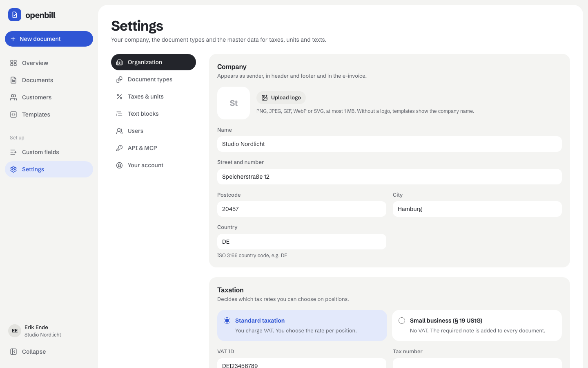Click the Documents file icon

pyautogui.click(x=13, y=80)
